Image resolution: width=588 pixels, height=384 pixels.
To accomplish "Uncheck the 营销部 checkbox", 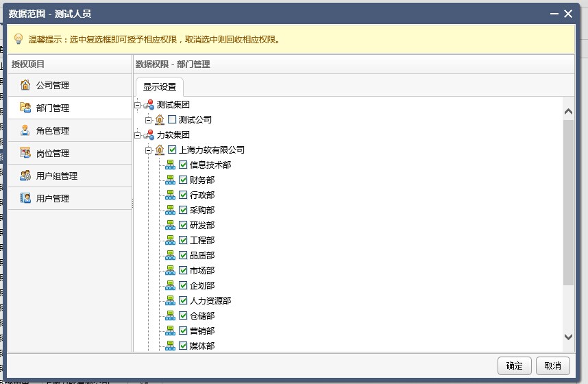I will [x=183, y=331].
